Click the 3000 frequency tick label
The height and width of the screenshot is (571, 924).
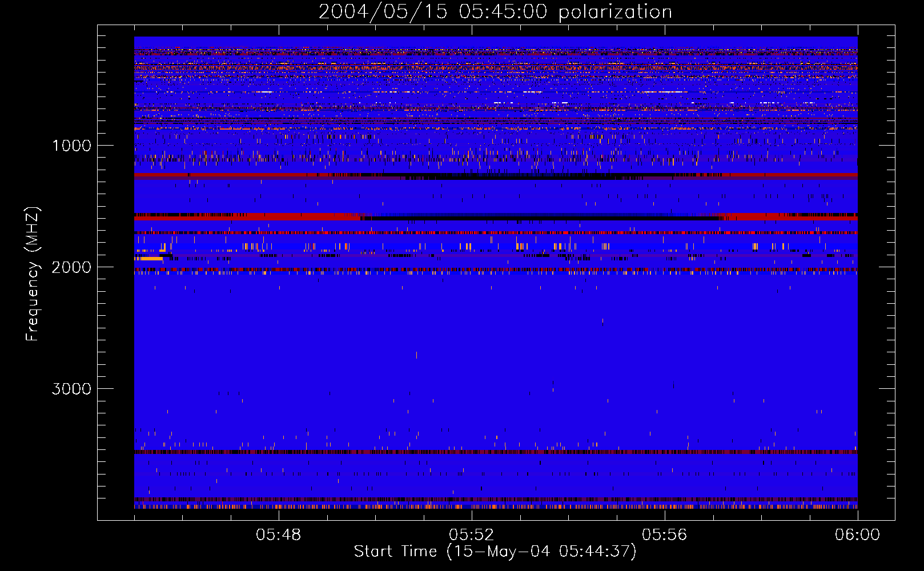click(x=71, y=389)
